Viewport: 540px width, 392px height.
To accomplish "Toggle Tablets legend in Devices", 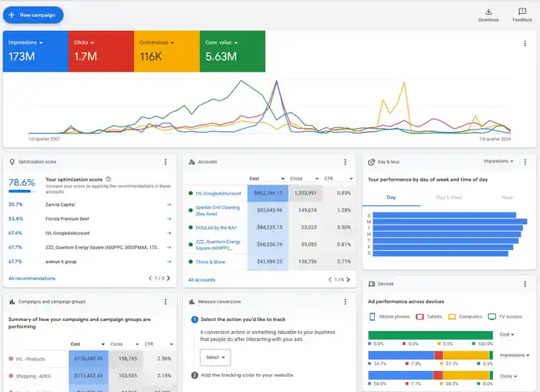I will tap(429, 316).
